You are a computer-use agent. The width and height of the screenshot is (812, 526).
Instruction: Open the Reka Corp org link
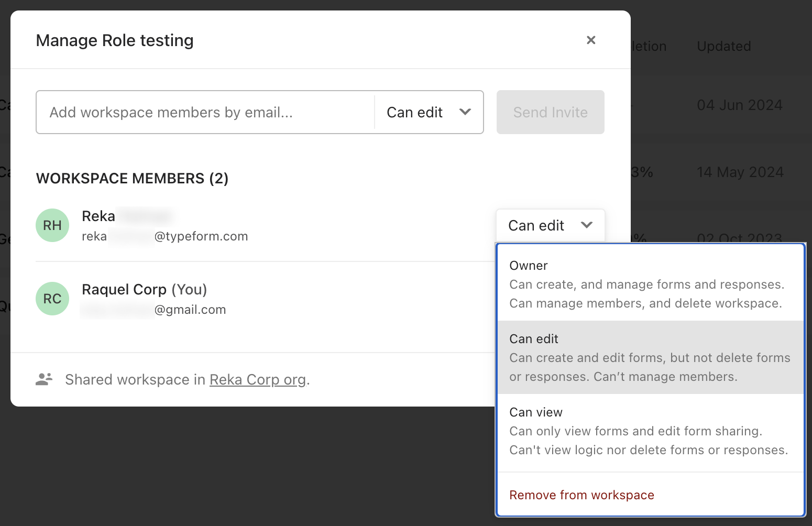tap(257, 379)
